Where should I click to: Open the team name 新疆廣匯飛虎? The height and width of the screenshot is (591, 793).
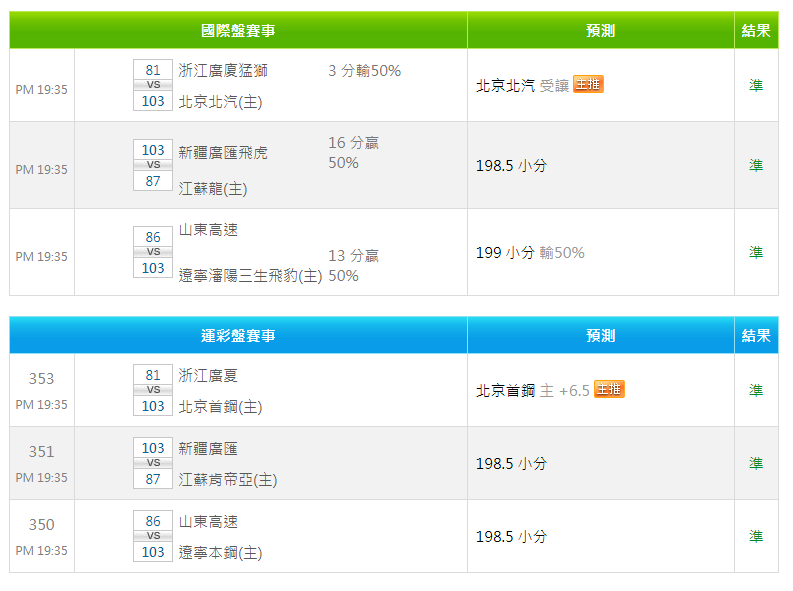223,153
